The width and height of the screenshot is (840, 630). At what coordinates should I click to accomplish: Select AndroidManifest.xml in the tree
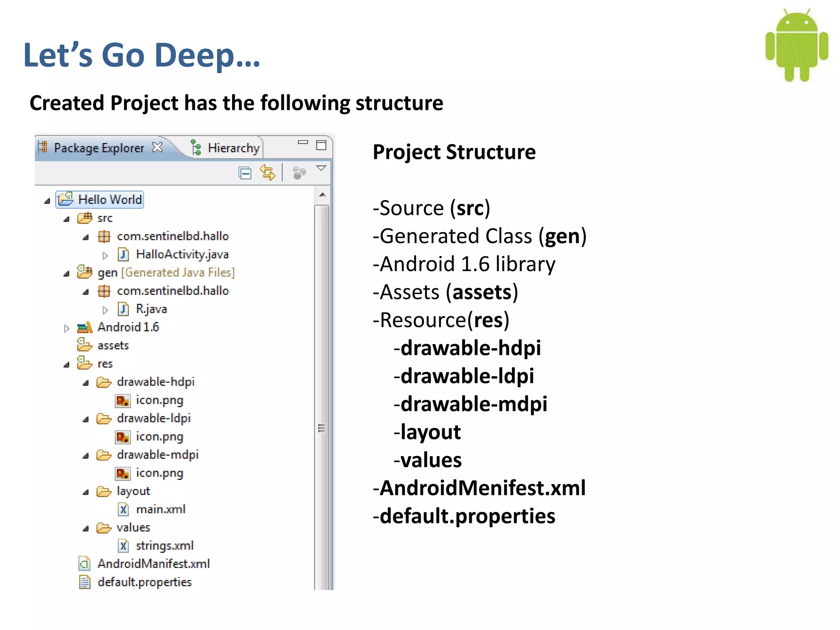[x=154, y=564]
